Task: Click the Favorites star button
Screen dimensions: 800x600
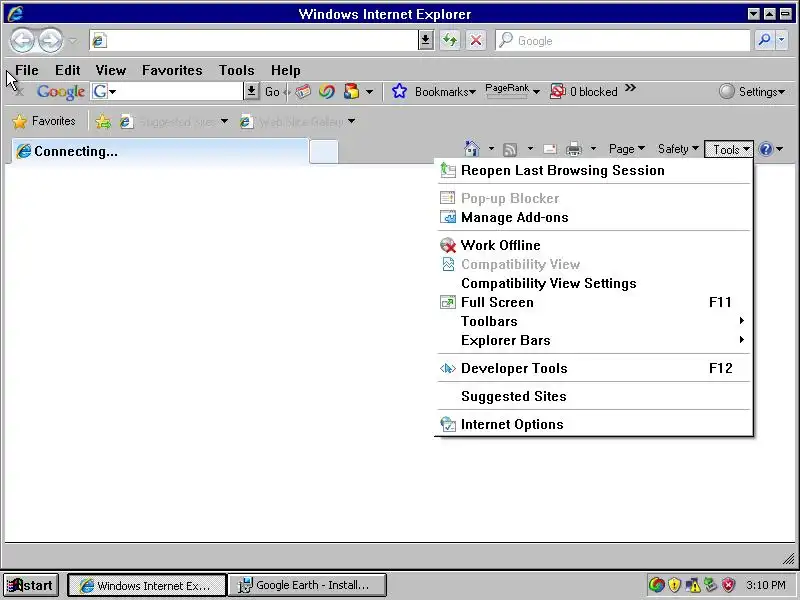Action: click(x=44, y=121)
